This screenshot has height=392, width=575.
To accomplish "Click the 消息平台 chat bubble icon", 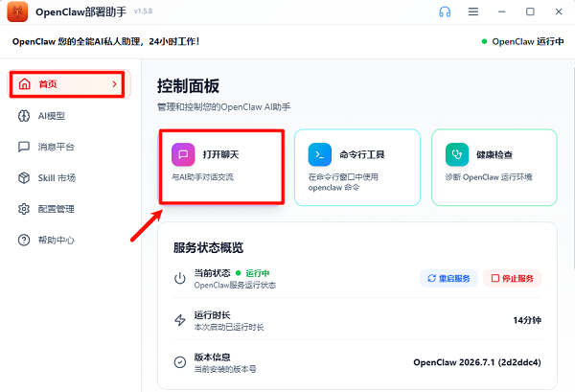I will pos(24,147).
